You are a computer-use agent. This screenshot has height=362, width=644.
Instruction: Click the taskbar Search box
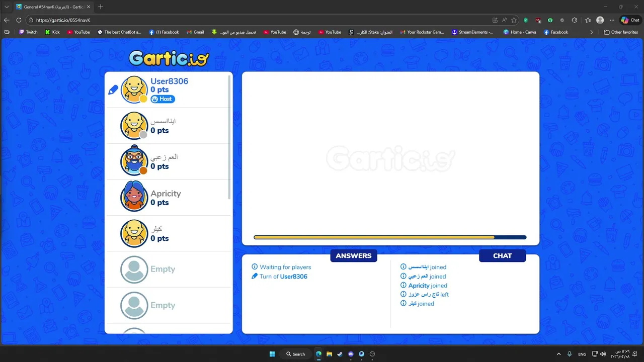[x=296, y=354]
